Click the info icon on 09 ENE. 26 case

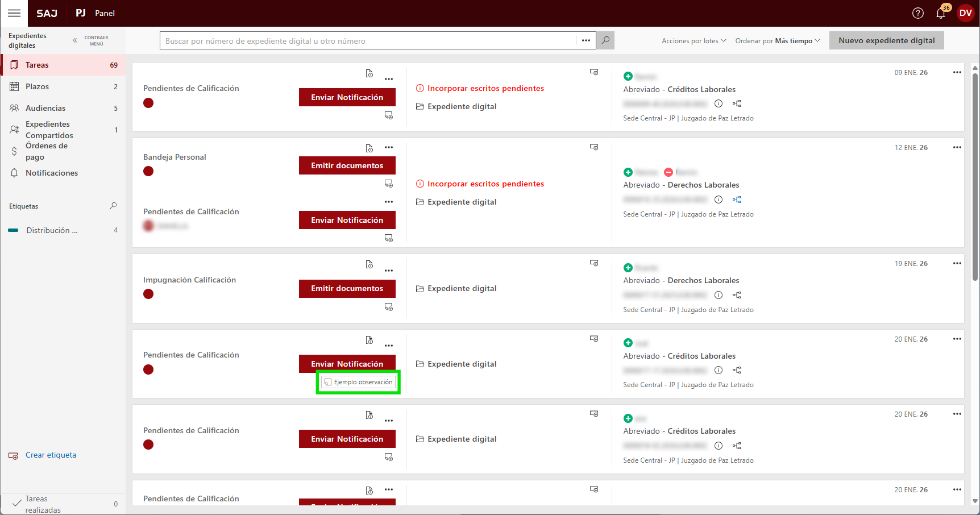click(x=719, y=103)
